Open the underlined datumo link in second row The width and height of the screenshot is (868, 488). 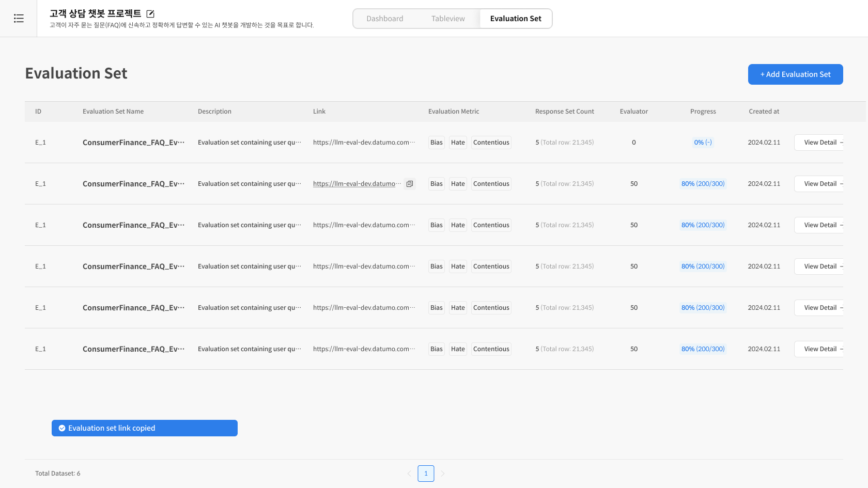pyautogui.click(x=354, y=184)
